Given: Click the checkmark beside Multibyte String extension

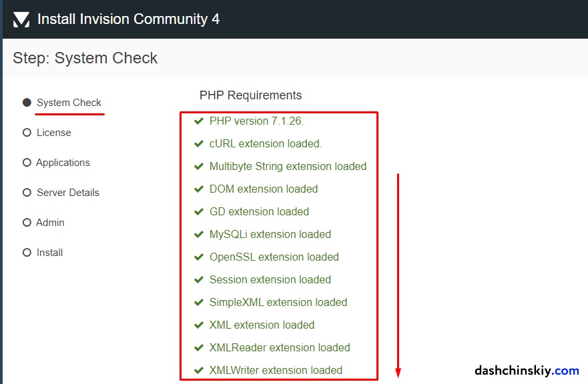Looking at the screenshot, I should tap(199, 166).
